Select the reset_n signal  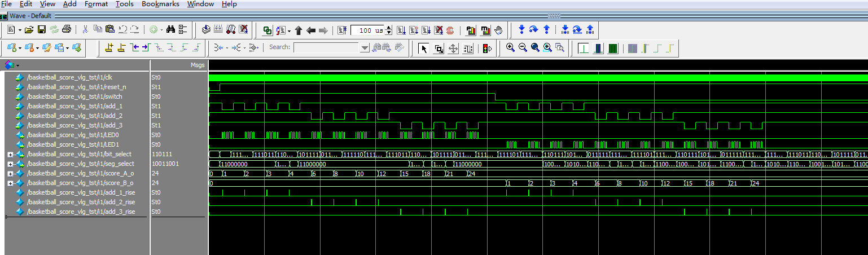pyautogui.click(x=77, y=87)
